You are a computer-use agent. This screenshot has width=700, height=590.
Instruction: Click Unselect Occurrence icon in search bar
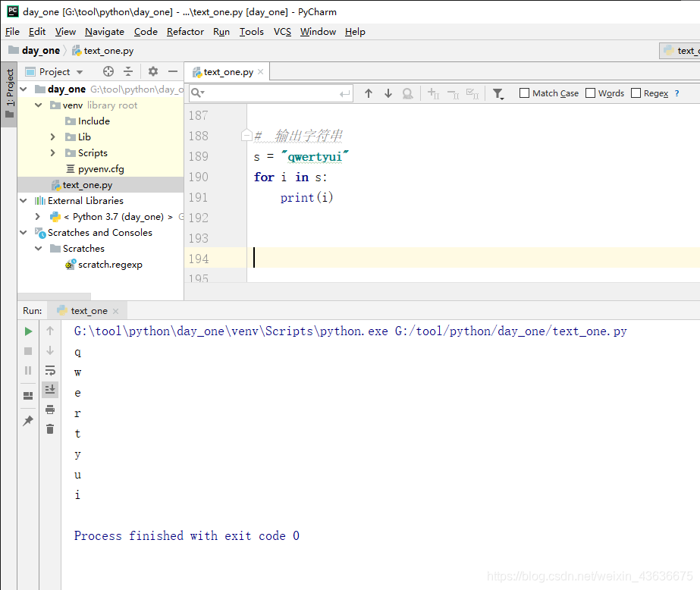453,94
